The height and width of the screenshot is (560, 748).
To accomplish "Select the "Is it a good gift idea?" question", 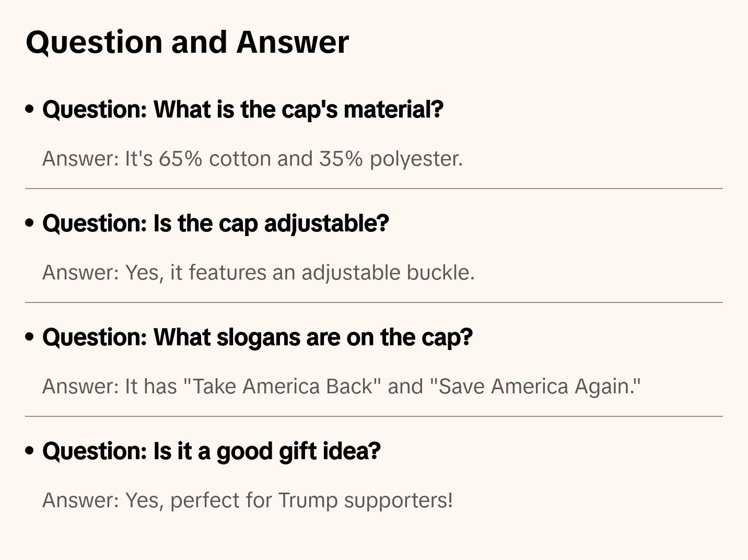I will (211, 451).
